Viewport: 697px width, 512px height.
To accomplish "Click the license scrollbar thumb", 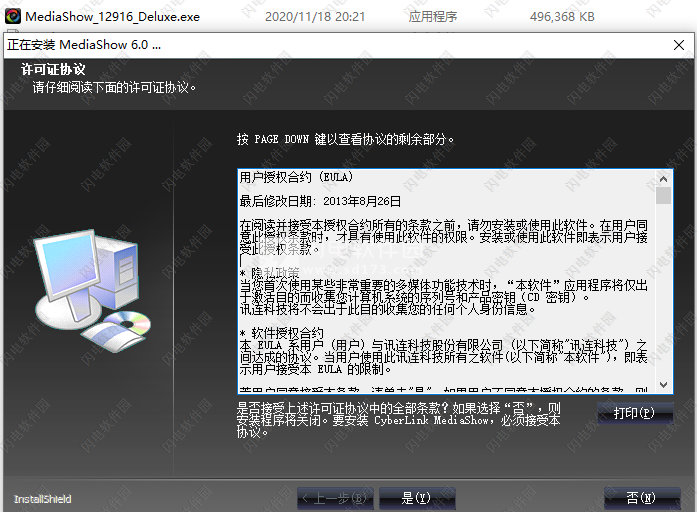I will point(664,196).
